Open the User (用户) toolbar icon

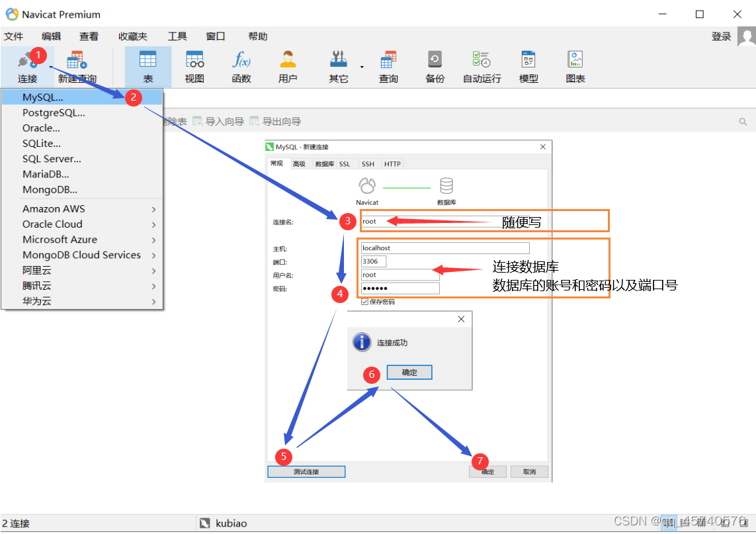pyautogui.click(x=288, y=67)
